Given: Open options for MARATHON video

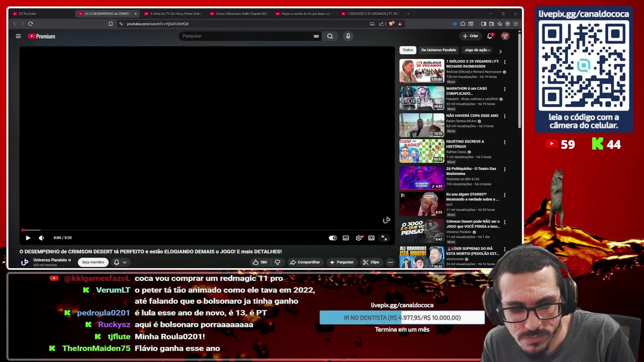Looking at the screenshot, I should point(505,89).
